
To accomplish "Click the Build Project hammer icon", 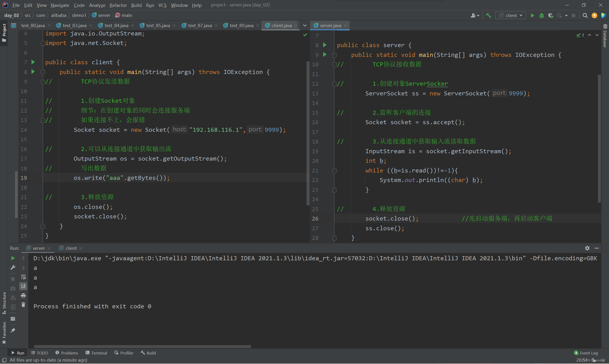I will 488,15.
